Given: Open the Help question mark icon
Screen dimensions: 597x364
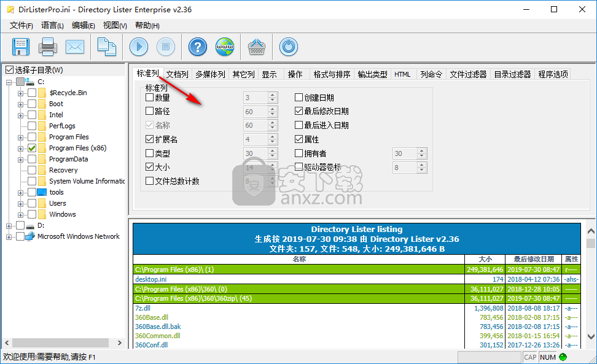Looking at the screenshot, I should [197, 47].
